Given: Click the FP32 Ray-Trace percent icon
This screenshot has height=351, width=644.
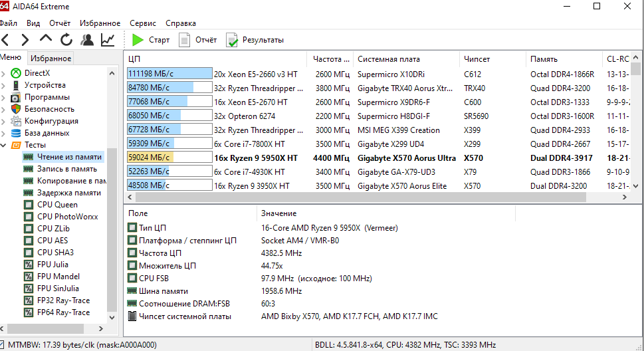Looking at the screenshot, I should [29, 300].
